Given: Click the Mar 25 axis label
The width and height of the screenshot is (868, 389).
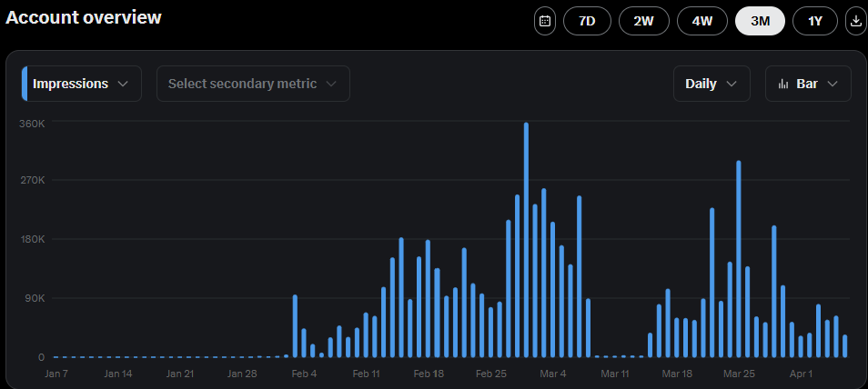Looking at the screenshot, I should (739, 374).
